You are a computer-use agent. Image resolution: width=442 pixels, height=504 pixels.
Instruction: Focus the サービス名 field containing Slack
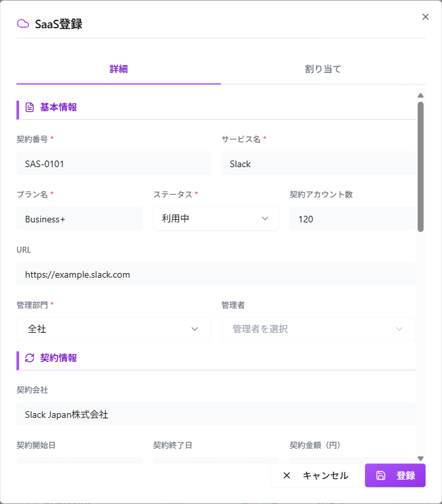[x=318, y=164]
